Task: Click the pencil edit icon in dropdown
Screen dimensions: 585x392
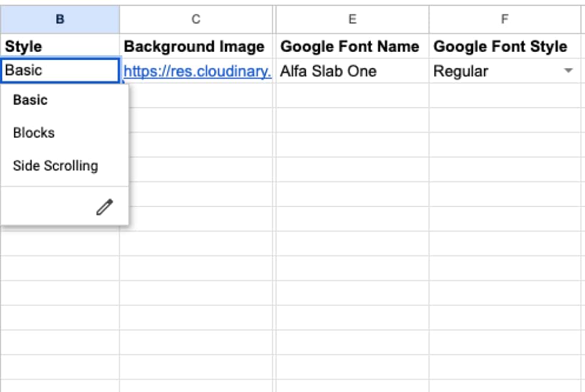Action: [x=105, y=207]
